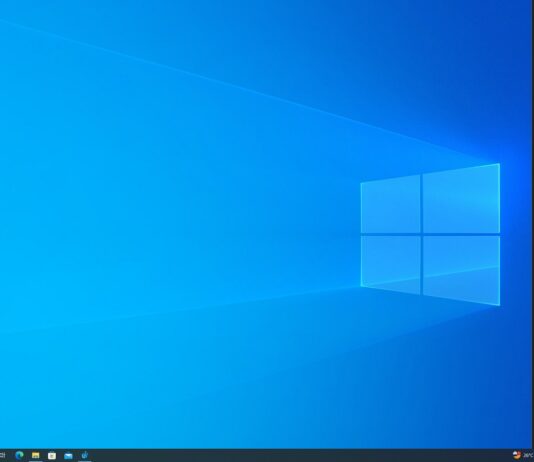Screen dimensions: 534x462
Task: Open the Mail app on the taskbar
Action: (x=68, y=456)
